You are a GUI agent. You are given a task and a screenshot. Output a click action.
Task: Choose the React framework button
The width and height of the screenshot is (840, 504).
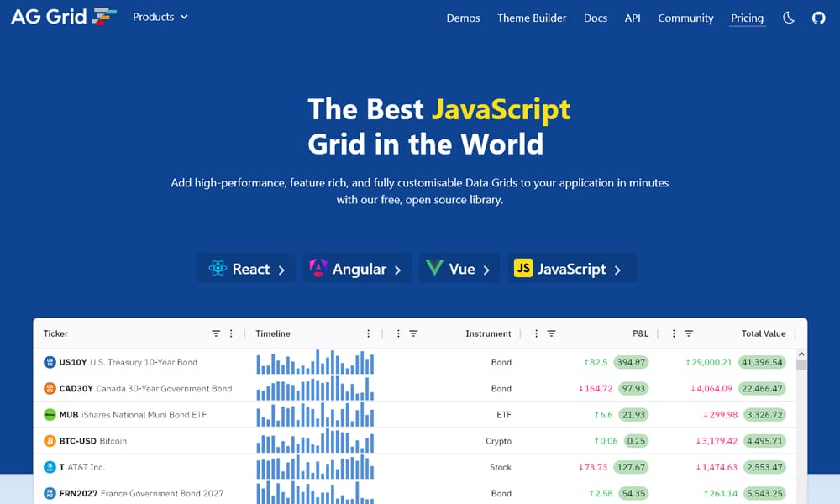[x=246, y=268]
